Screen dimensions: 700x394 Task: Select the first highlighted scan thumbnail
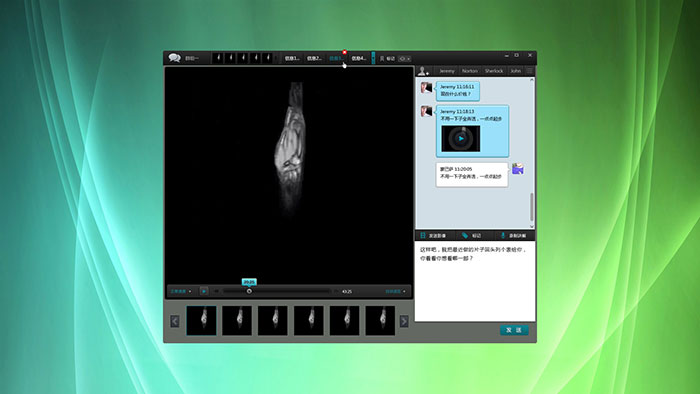(x=201, y=320)
